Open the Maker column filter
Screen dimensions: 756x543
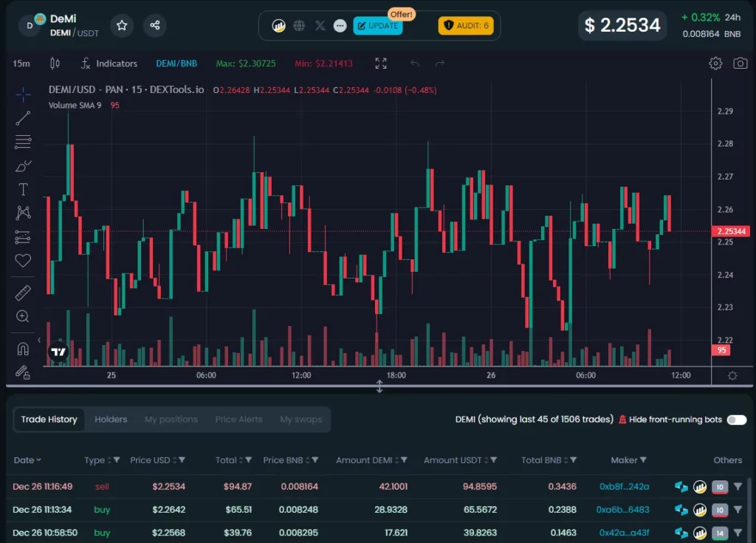[x=643, y=460]
